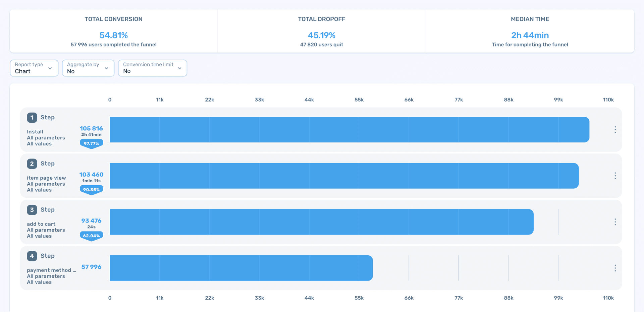
Task: Click the Total Dropoff 45.19% value
Action: 321,35
